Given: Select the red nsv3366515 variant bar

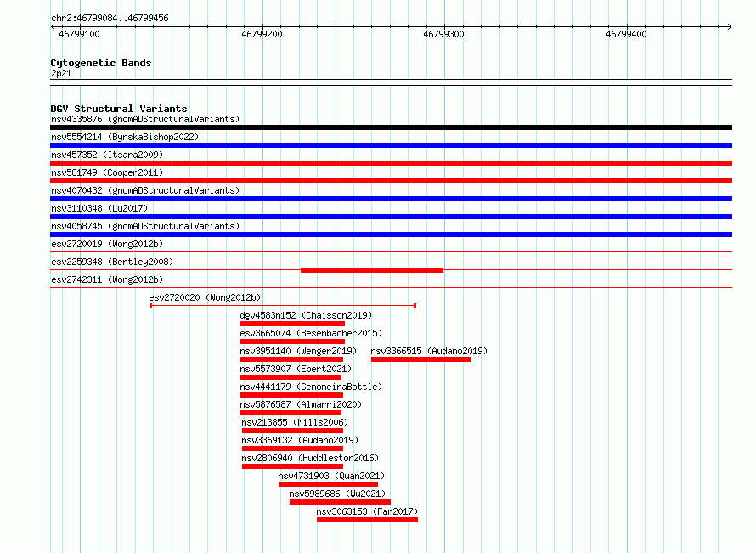Looking at the screenshot, I should tap(421, 359).
